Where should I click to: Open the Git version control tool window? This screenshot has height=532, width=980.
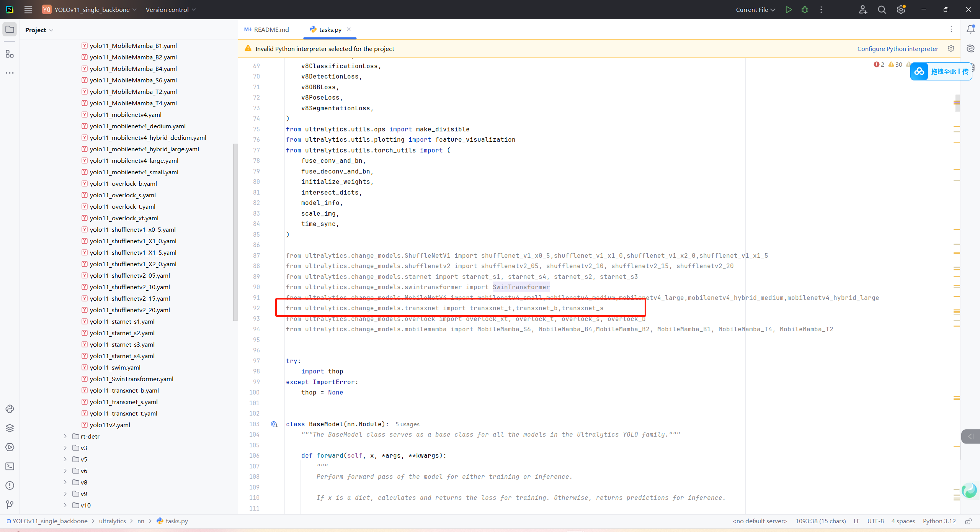10,504
